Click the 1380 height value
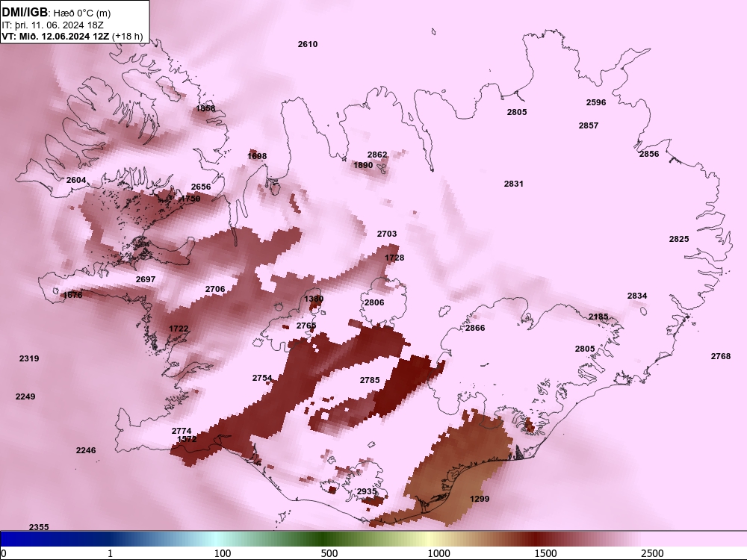 (314, 299)
